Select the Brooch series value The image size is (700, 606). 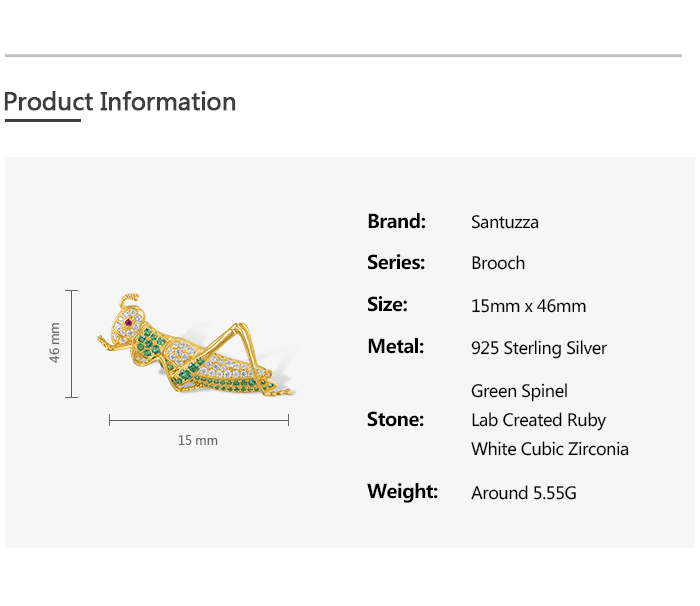(x=498, y=263)
